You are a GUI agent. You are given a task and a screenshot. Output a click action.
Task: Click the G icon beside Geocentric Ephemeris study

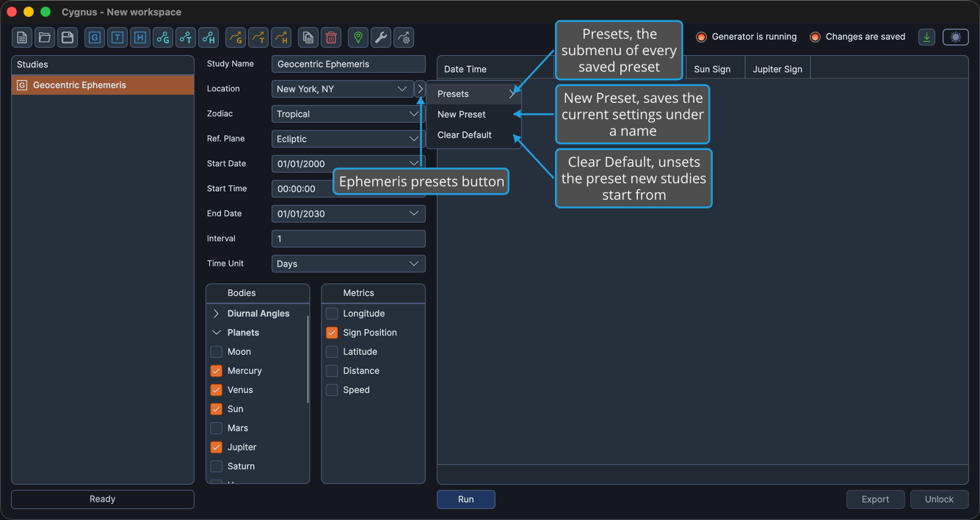click(x=22, y=85)
